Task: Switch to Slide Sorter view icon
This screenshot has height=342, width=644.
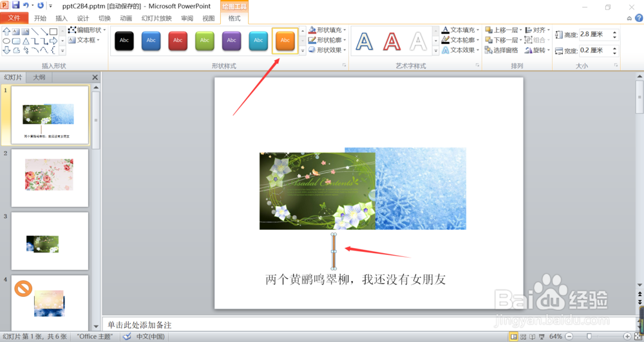Action: (523, 337)
